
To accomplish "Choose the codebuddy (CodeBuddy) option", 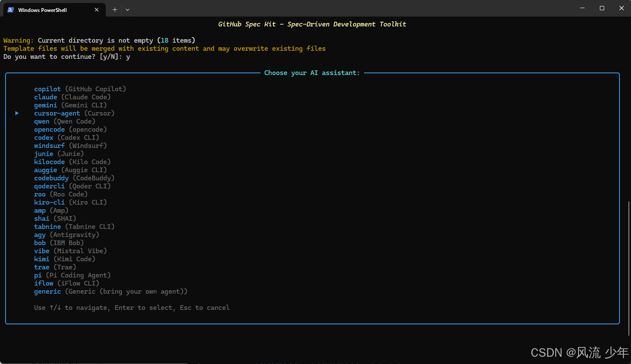I will (x=74, y=178).
